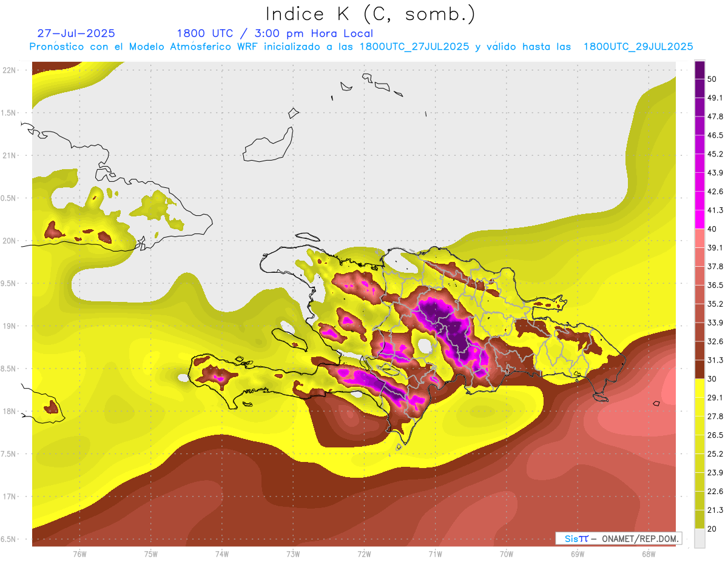The image size is (728, 562).
Task: Click the "Indice K (C, somb.)" chart title
Action: point(371,14)
